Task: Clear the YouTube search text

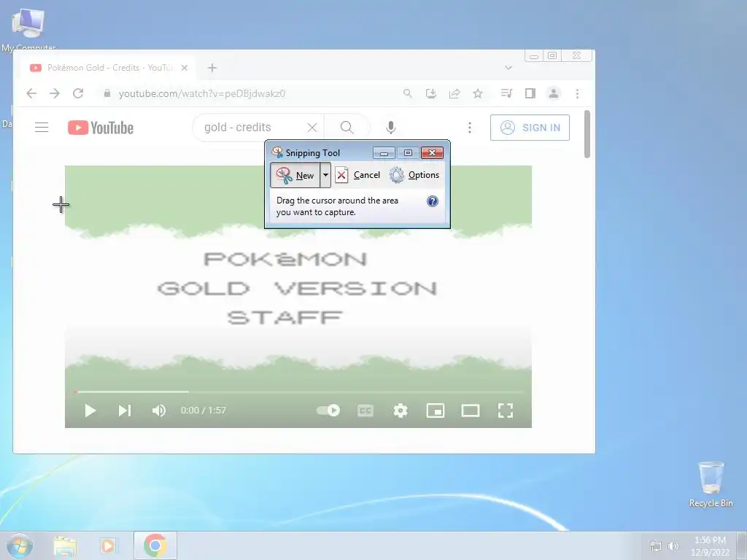Action: point(312,128)
